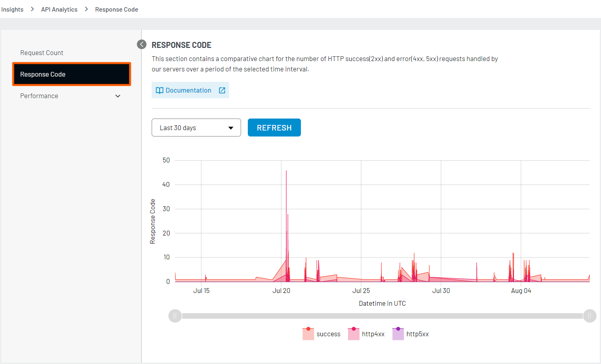Toggle the http4xx series in chart legend
The image size is (601, 364).
[x=366, y=334]
